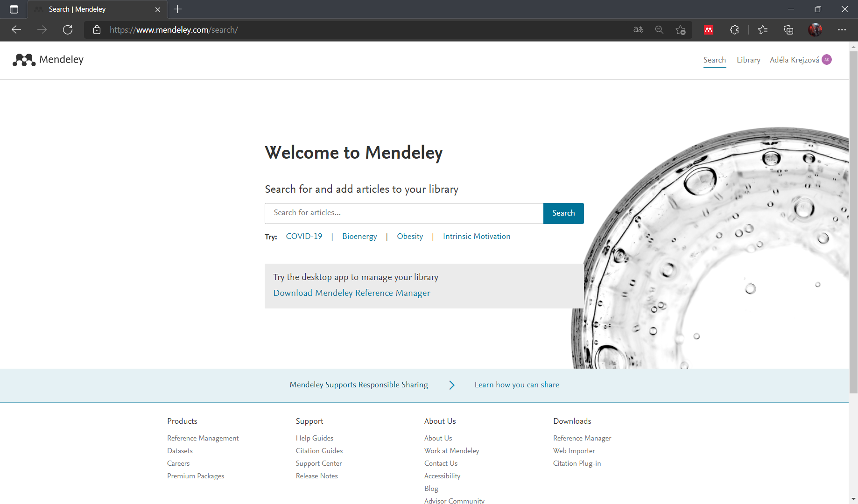Open the Web Importer download link

click(574, 451)
